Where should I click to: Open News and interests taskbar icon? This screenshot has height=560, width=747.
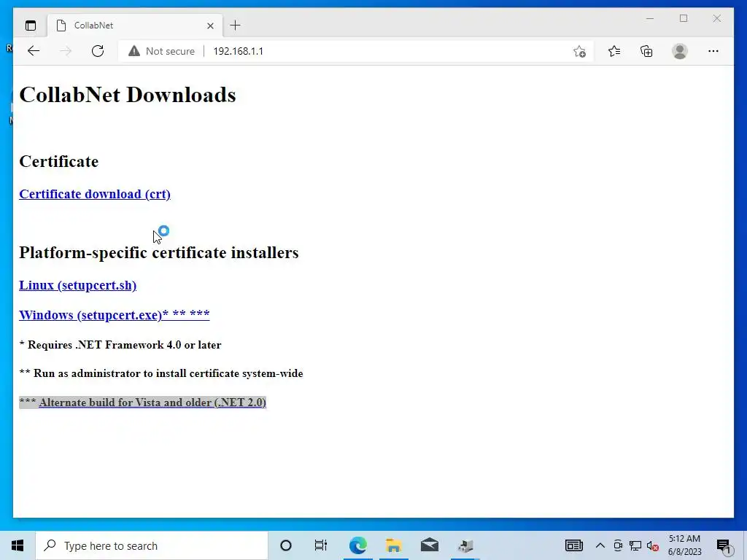click(x=573, y=545)
